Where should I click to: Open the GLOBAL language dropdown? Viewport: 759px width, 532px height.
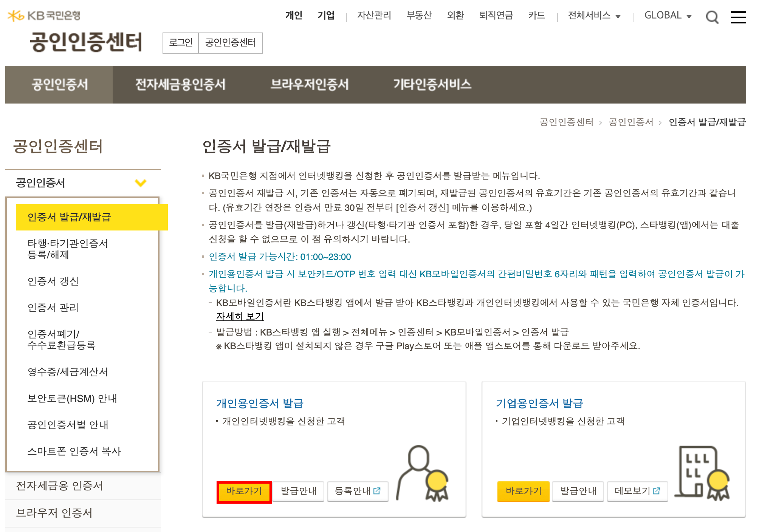tap(668, 15)
